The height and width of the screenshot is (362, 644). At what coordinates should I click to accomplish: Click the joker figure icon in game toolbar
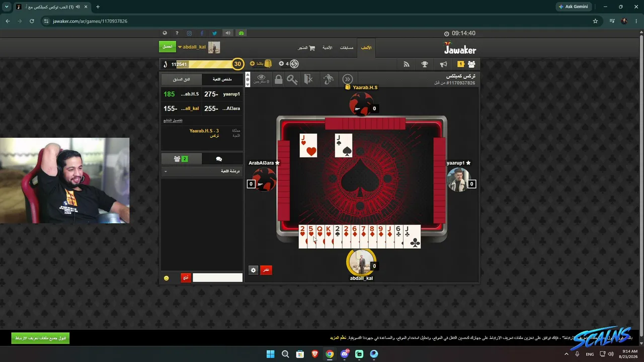pos(328,79)
